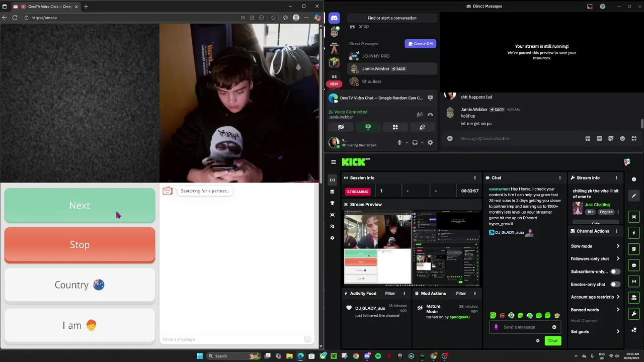
Task: Expand the Banned words option
Action: (595, 310)
